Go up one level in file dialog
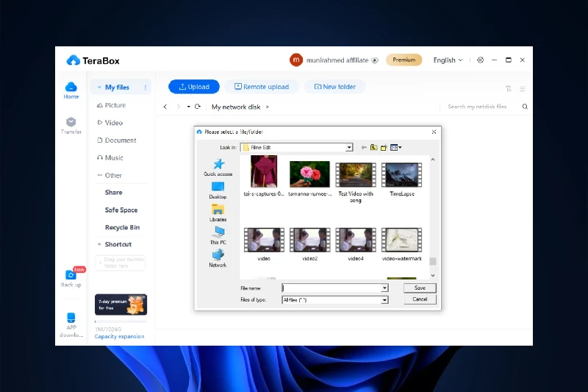The image size is (588, 392). point(373,147)
